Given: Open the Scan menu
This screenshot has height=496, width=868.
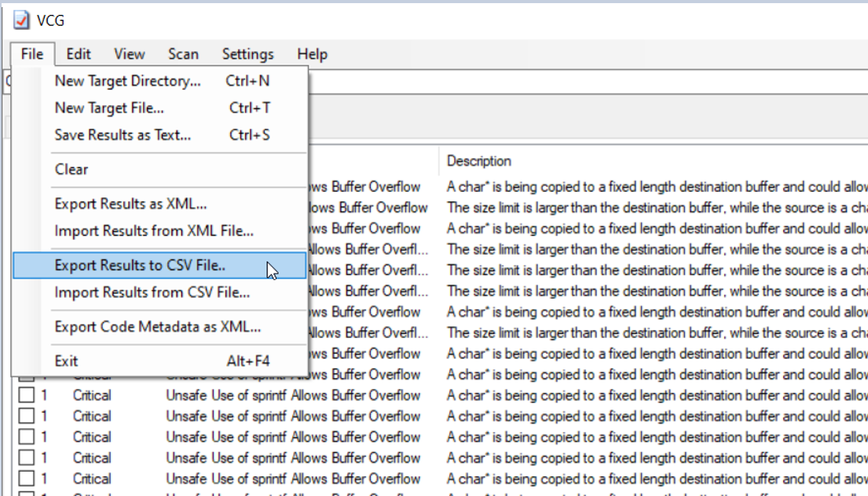Looking at the screenshot, I should click(x=183, y=54).
